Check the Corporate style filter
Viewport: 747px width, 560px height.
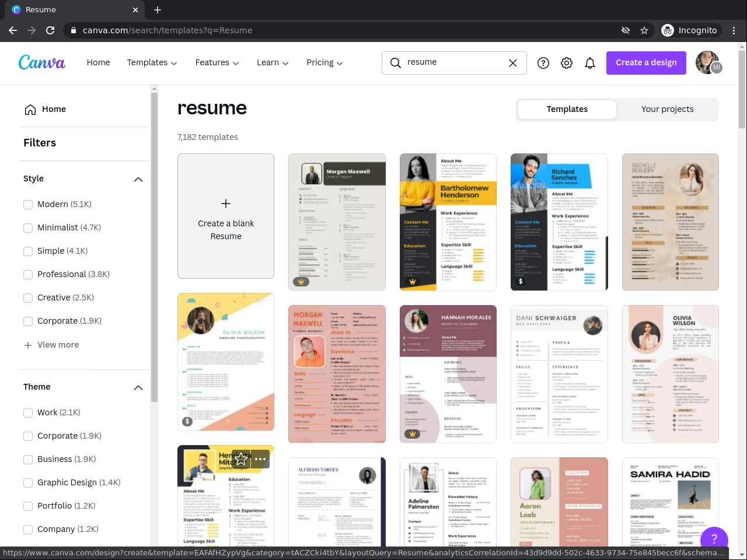pos(28,321)
